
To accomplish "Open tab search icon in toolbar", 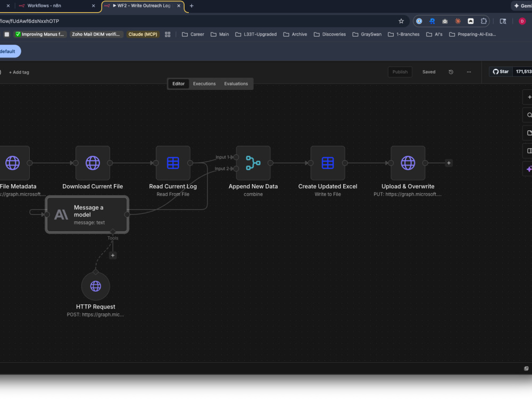I will click(x=503, y=21).
